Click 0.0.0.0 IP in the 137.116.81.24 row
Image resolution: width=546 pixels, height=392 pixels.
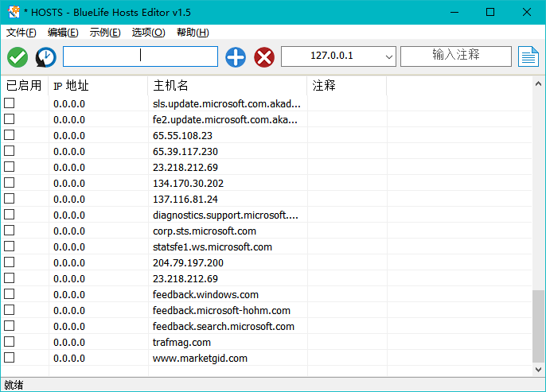[69, 200]
